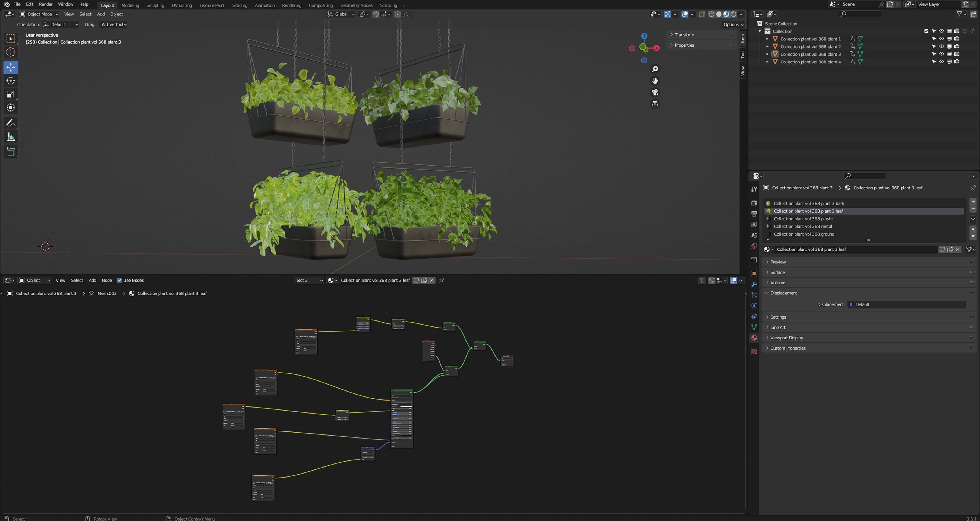The height and width of the screenshot is (521, 980).
Task: Toggle proportional editing in viewport header
Action: pos(398,14)
